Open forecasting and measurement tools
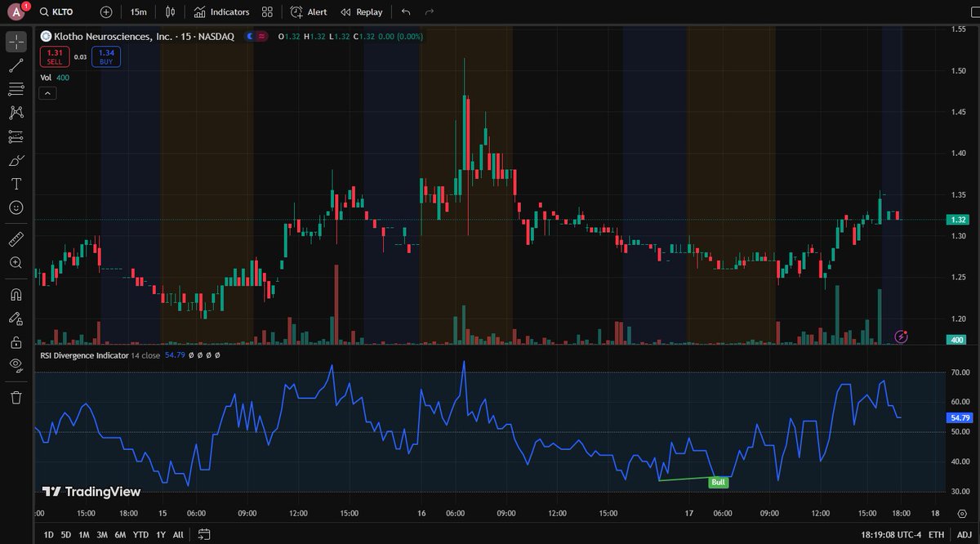The width and height of the screenshot is (980, 544). pyautogui.click(x=16, y=136)
